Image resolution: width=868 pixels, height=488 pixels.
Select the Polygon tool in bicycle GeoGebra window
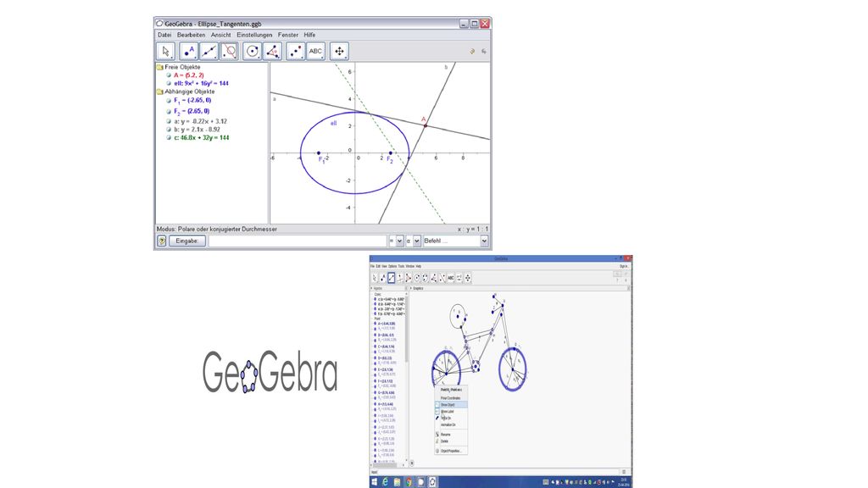click(x=409, y=278)
